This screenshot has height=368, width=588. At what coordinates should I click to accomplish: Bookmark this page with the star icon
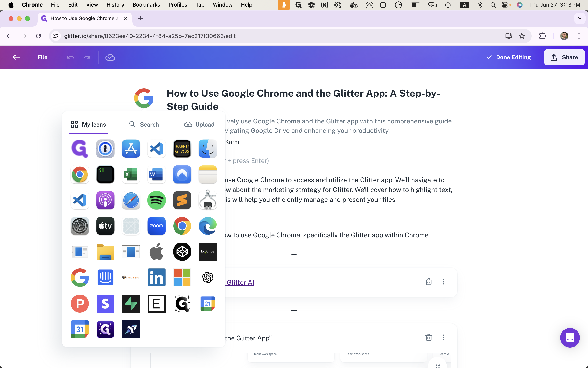coord(522,36)
